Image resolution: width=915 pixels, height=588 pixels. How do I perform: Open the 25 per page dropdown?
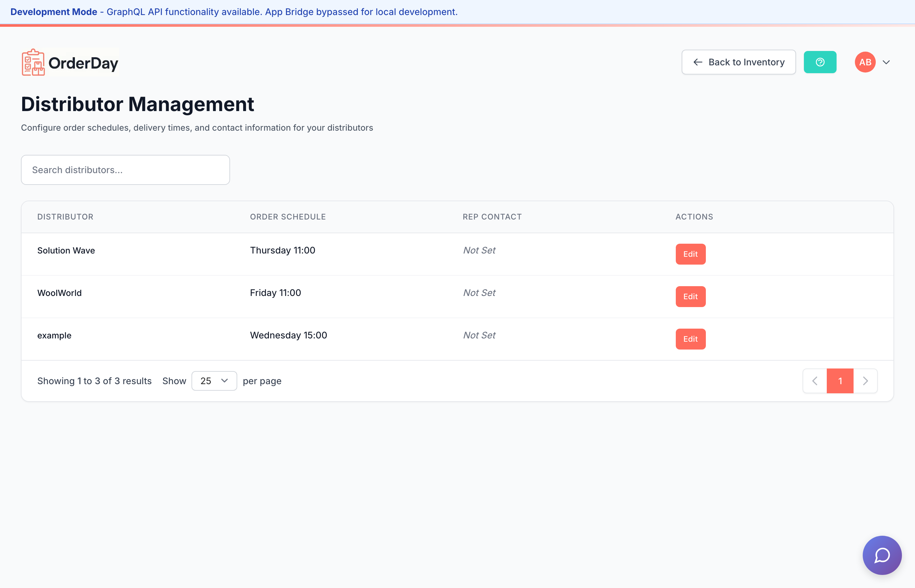pyautogui.click(x=214, y=381)
